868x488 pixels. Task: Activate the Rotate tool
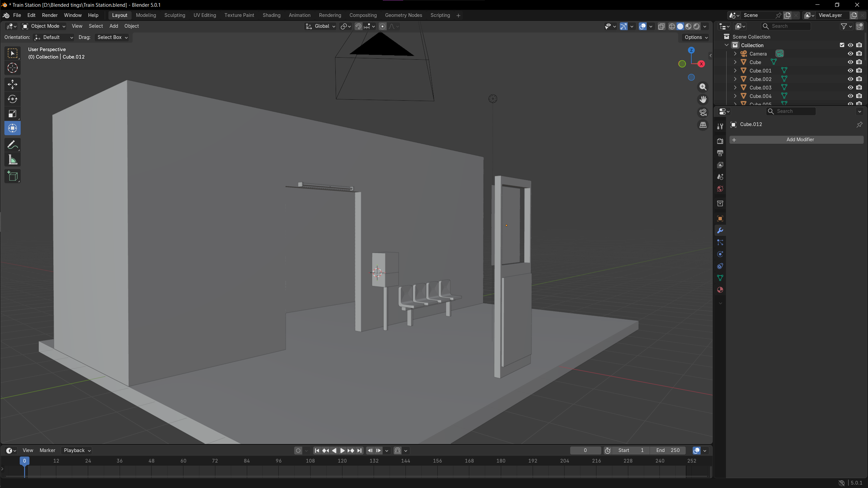pyautogui.click(x=13, y=99)
